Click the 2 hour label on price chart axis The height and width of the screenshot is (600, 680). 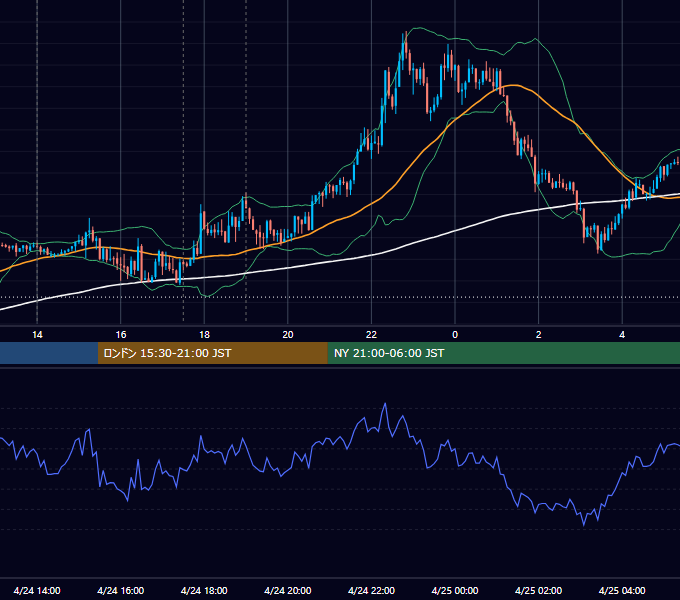(539, 335)
